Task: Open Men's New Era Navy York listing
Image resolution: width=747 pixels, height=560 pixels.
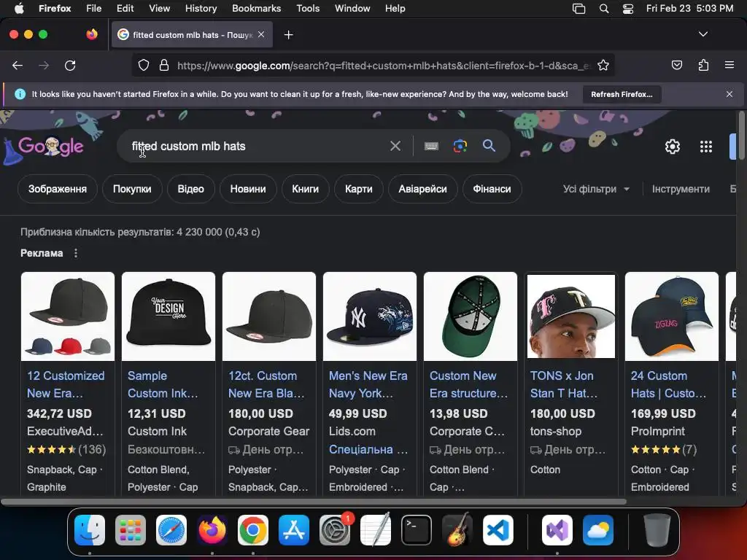Action: (x=368, y=384)
